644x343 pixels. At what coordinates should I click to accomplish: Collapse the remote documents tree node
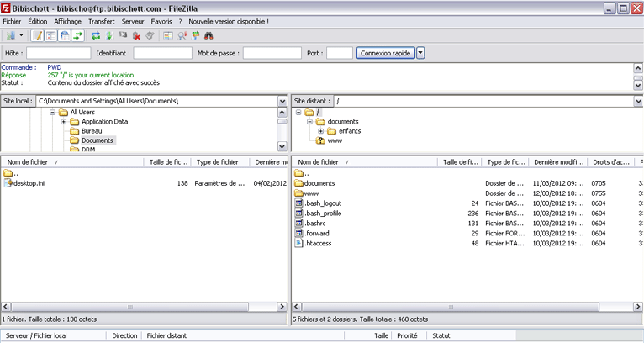click(x=309, y=122)
